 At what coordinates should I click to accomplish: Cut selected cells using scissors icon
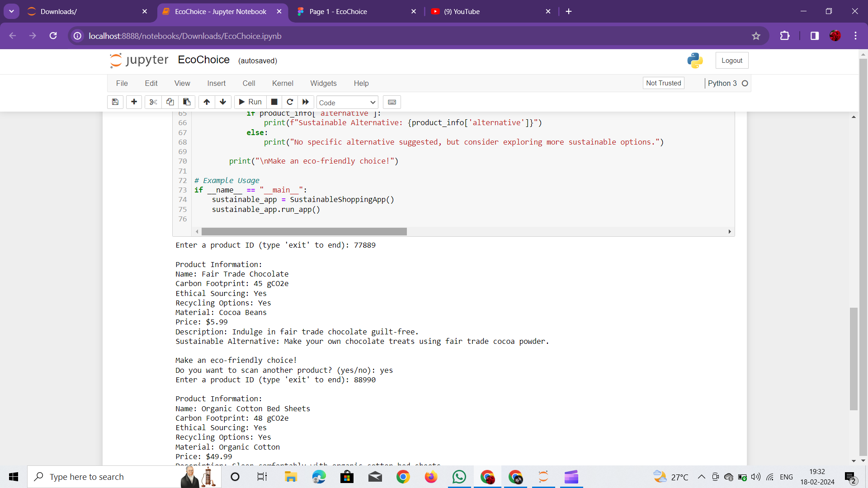click(153, 102)
